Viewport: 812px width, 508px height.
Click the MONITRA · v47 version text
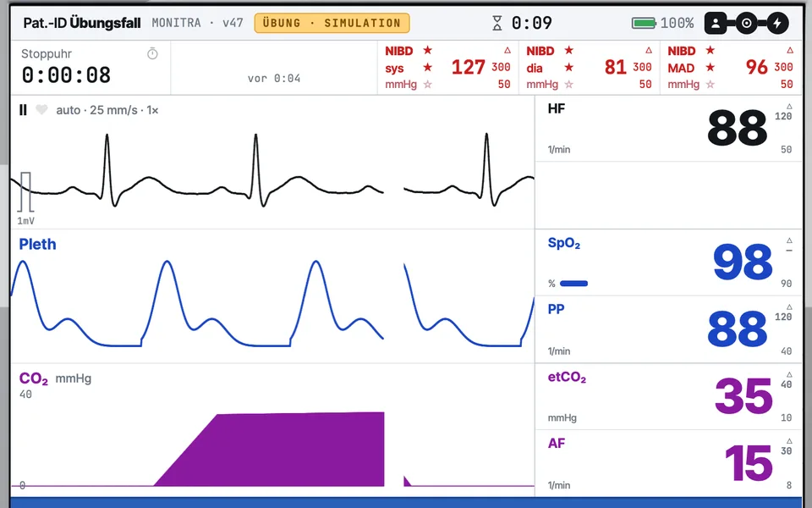click(x=197, y=23)
